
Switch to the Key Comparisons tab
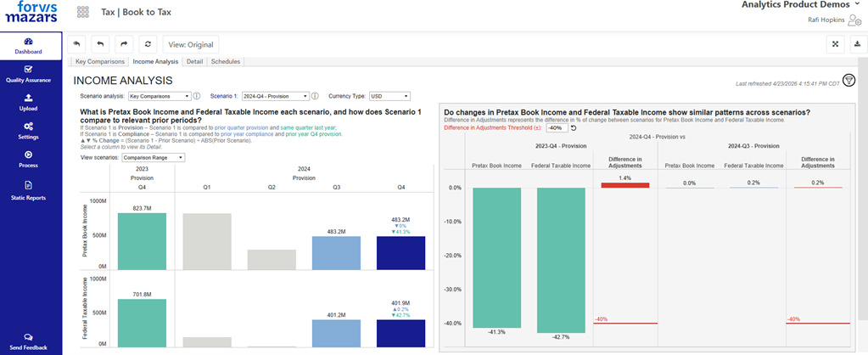[x=100, y=61]
